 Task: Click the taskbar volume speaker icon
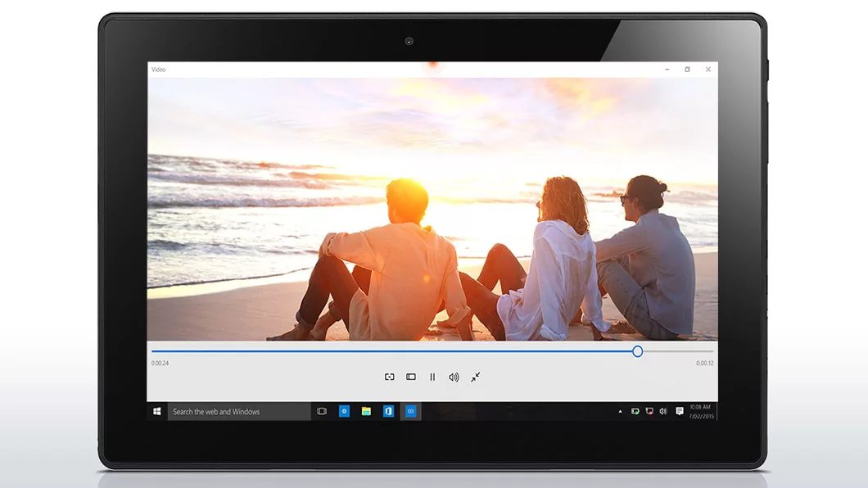663,411
